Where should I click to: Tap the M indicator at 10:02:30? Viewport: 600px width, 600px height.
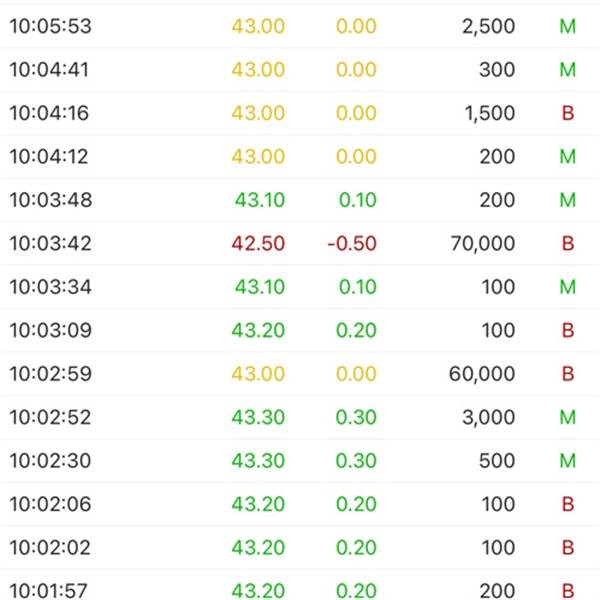[567, 460]
